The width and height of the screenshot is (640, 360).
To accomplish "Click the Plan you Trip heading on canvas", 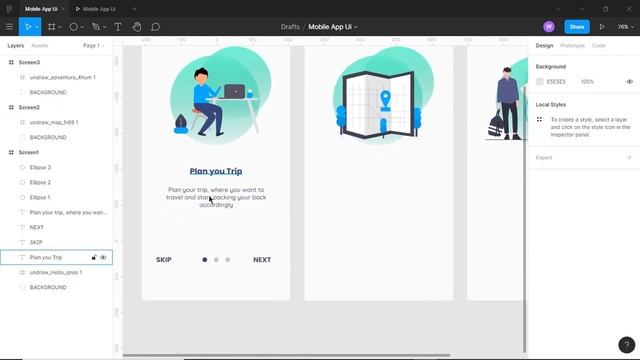I will [216, 171].
